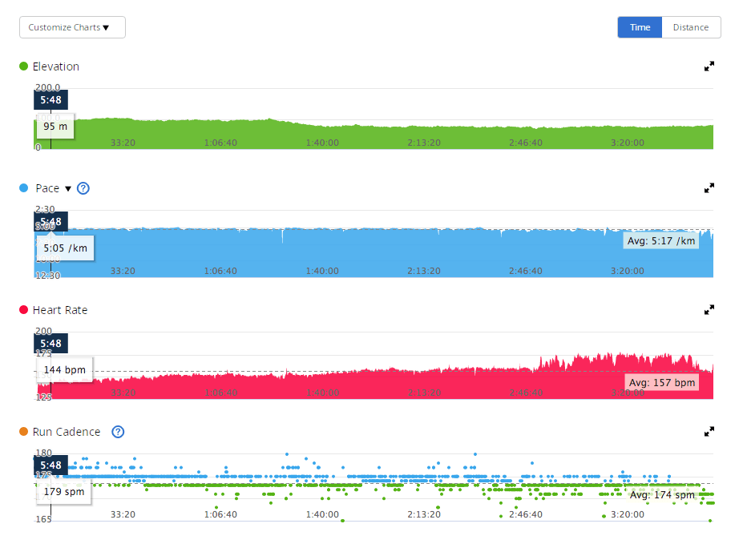Switch charts to Time axis

[640, 27]
